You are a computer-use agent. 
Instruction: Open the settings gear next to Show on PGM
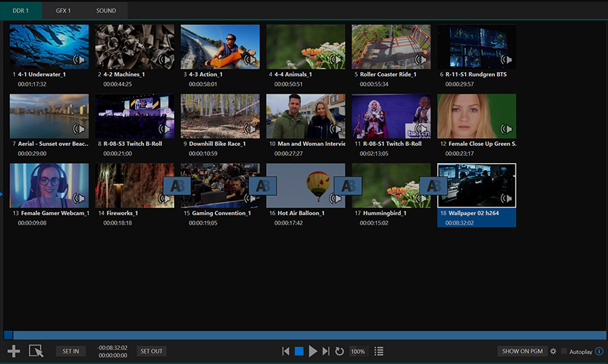553,351
